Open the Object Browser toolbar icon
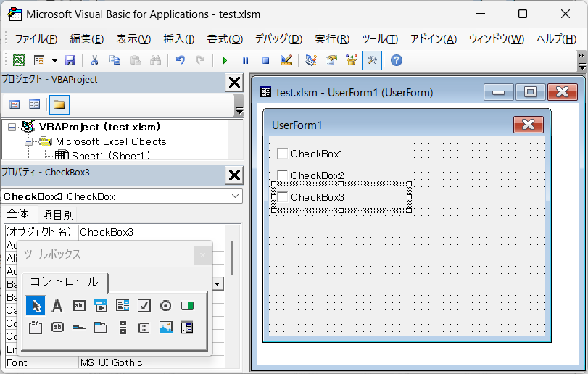Screen dimensions: 588x374 [x=352, y=60]
